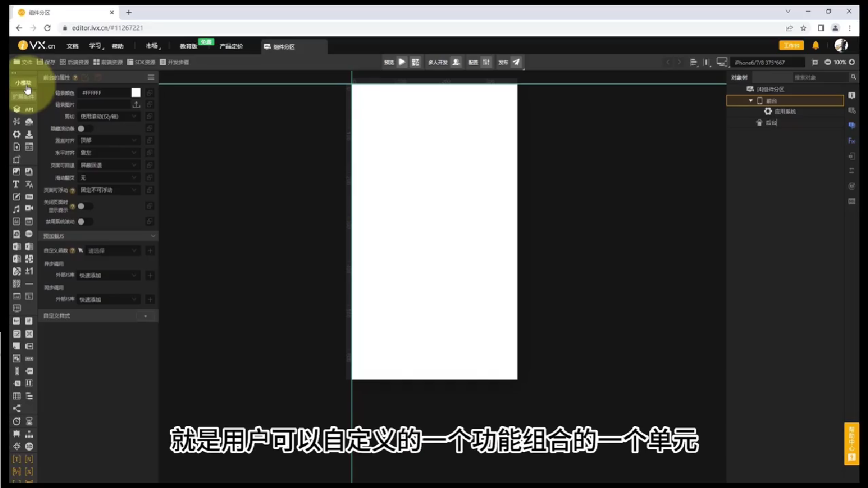
Task: Click the Fx icon on right sidebar
Action: point(851,141)
